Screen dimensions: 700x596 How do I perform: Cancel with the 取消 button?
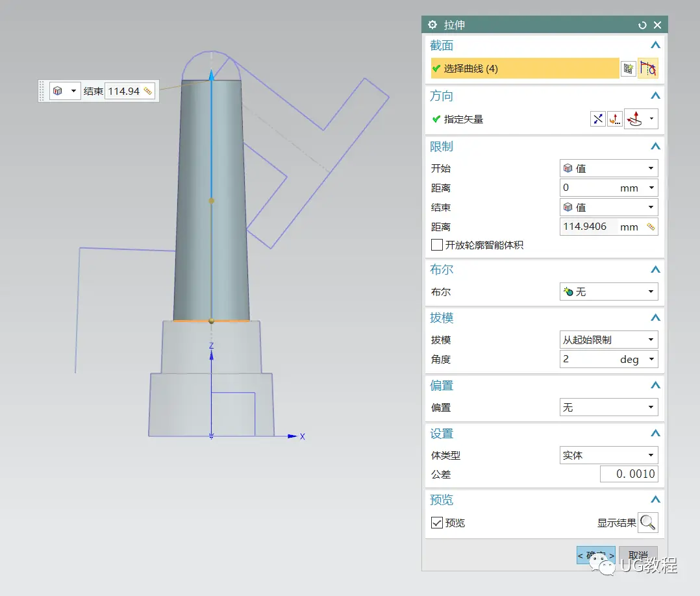[638, 555]
